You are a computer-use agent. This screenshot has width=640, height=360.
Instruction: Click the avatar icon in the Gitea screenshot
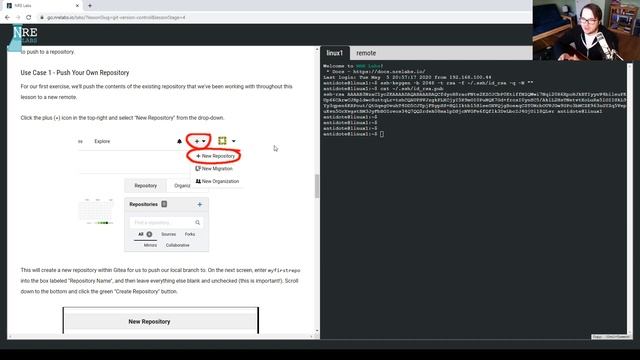(x=222, y=141)
